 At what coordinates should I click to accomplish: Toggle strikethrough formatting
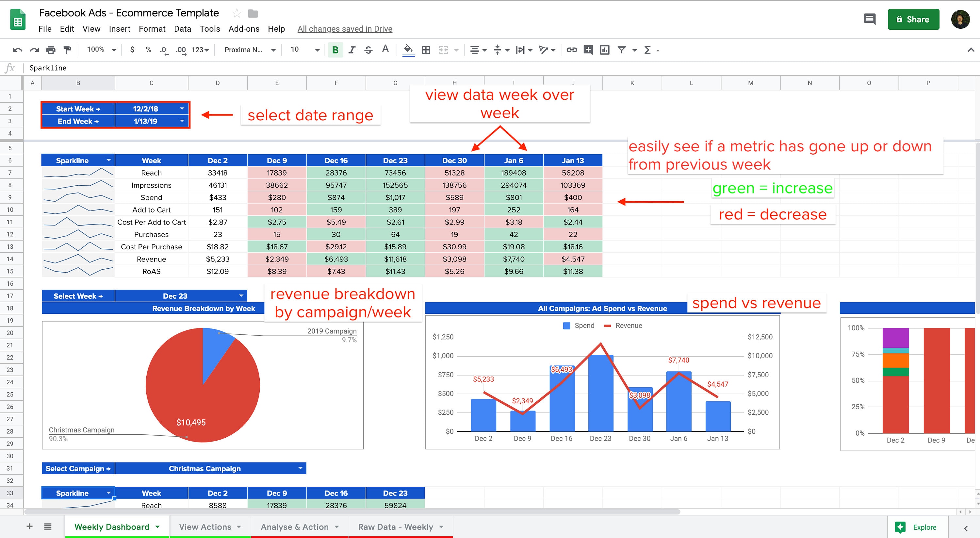368,49
